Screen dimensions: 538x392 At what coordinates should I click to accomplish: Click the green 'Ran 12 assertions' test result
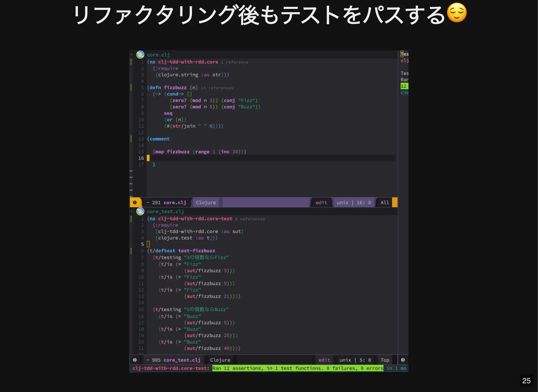pyautogui.click(x=298, y=368)
